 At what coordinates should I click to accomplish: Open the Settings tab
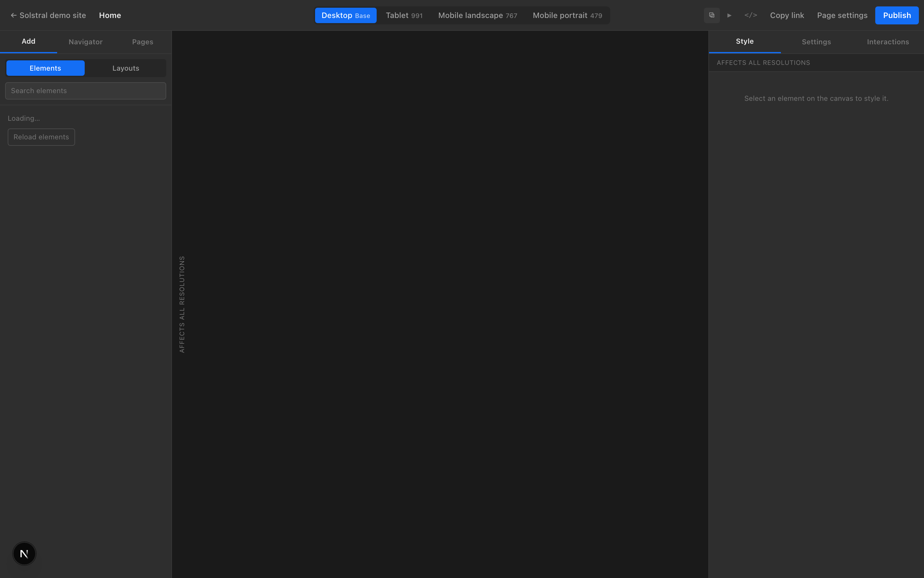pyautogui.click(x=816, y=42)
